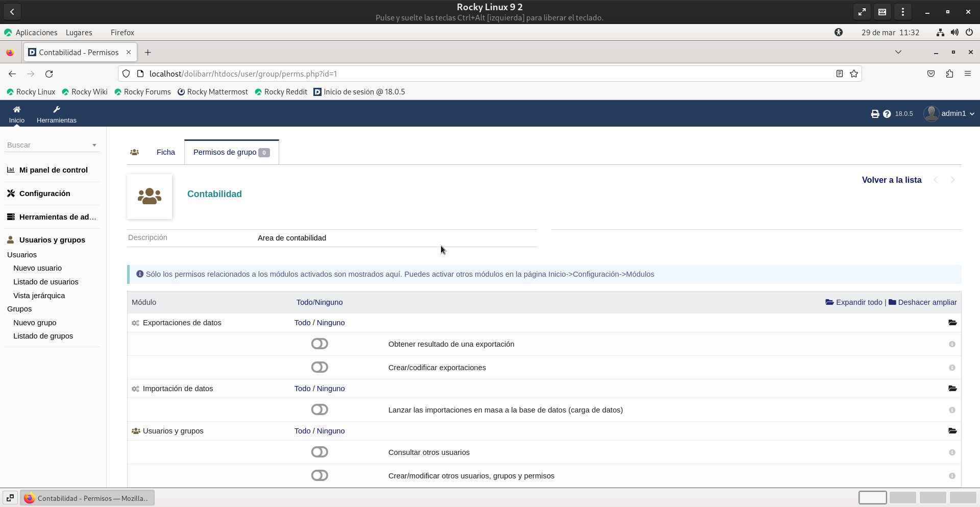Image resolution: width=980 pixels, height=507 pixels.
Task: Open Listado de usuarios in sidebar
Action: click(46, 282)
